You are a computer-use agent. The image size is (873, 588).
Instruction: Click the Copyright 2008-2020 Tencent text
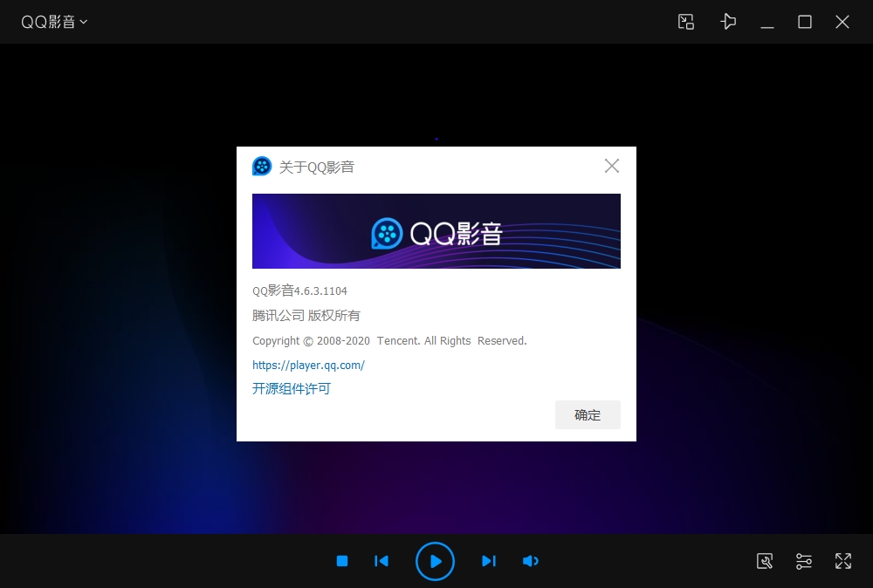point(389,340)
